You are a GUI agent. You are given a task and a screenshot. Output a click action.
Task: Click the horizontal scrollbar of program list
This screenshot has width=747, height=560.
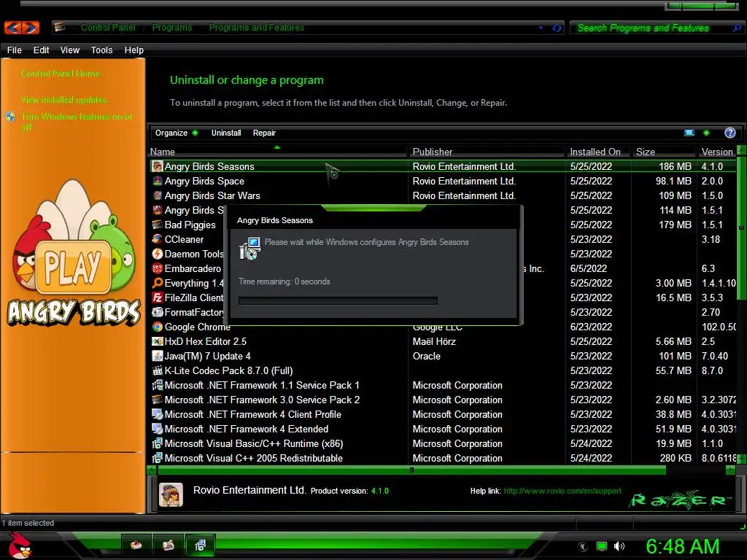click(x=411, y=470)
